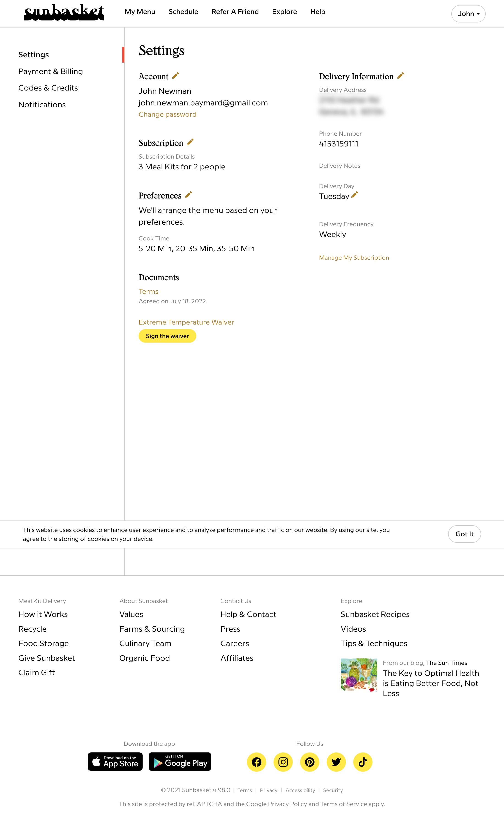Open the Pinterest social icon
504x815 pixels.
pyautogui.click(x=309, y=762)
